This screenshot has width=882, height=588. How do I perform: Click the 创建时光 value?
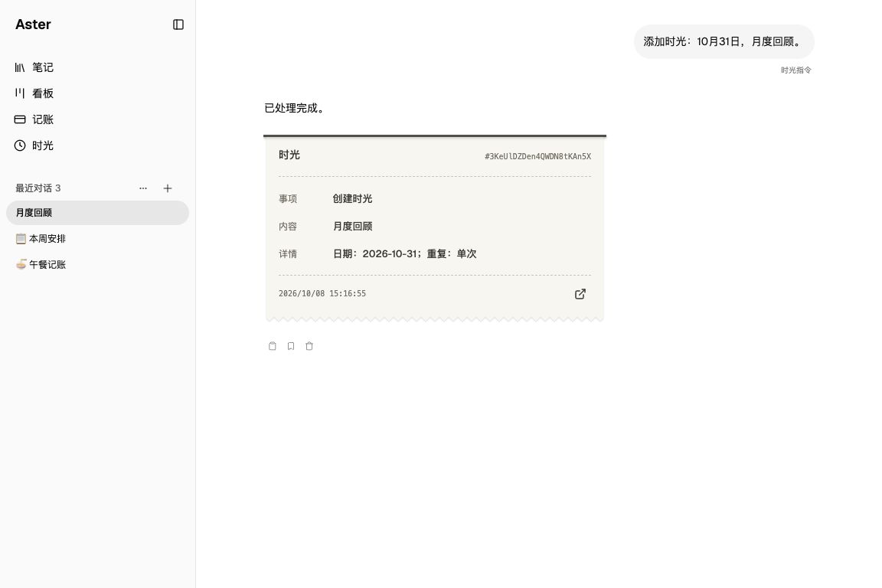pyautogui.click(x=353, y=198)
